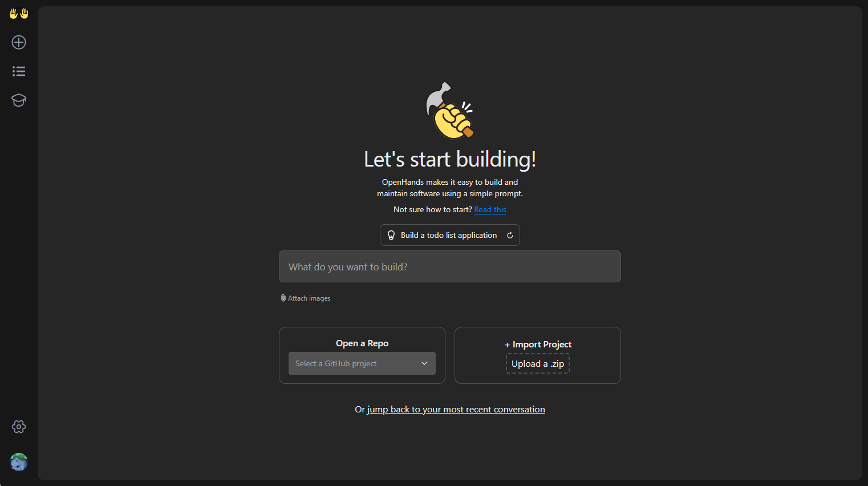Start a new project with plus icon

[x=19, y=42]
